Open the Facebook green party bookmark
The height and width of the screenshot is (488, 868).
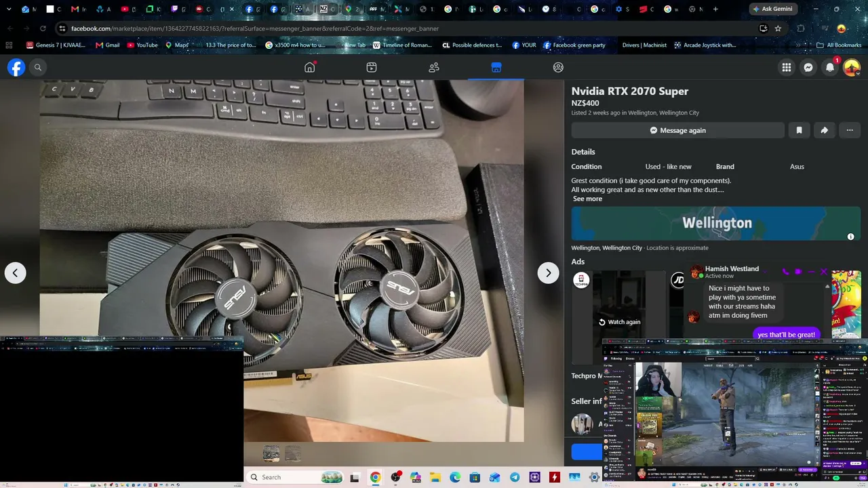(574, 45)
